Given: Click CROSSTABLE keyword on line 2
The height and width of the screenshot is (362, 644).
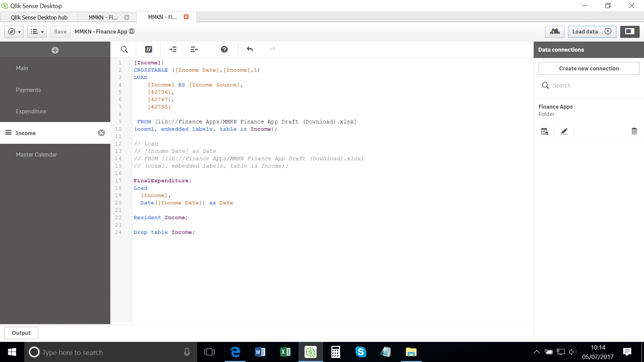Looking at the screenshot, I should [x=151, y=70].
